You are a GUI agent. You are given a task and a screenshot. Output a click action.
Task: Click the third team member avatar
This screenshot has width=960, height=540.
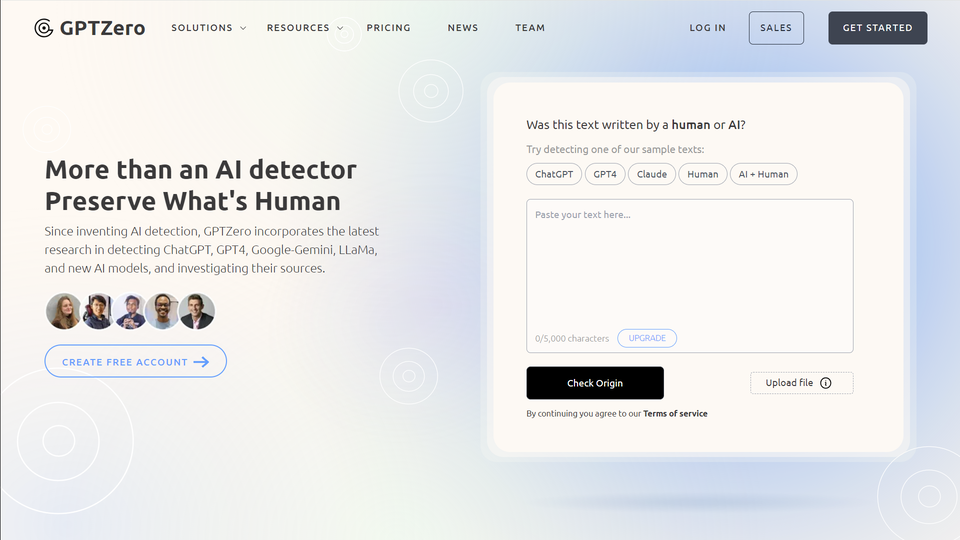[130, 311]
